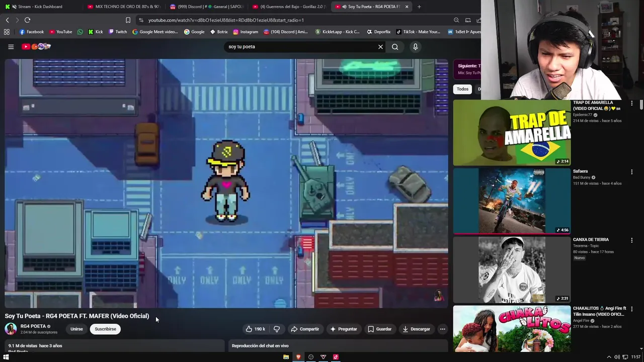Viewport: 644px width, 362px height.
Task: Open TRAP DE AMARELLA thumbnail
Action: pos(512,133)
